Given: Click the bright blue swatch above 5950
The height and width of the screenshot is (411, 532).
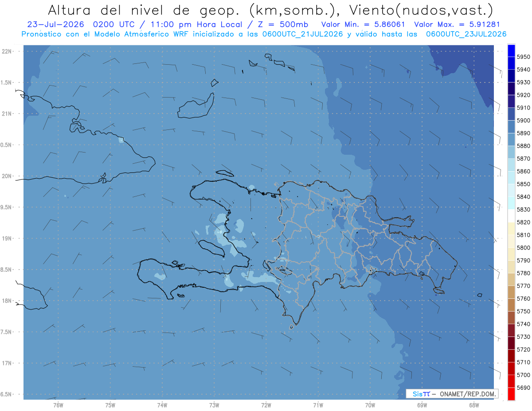Looking at the screenshot, I should (511, 50).
